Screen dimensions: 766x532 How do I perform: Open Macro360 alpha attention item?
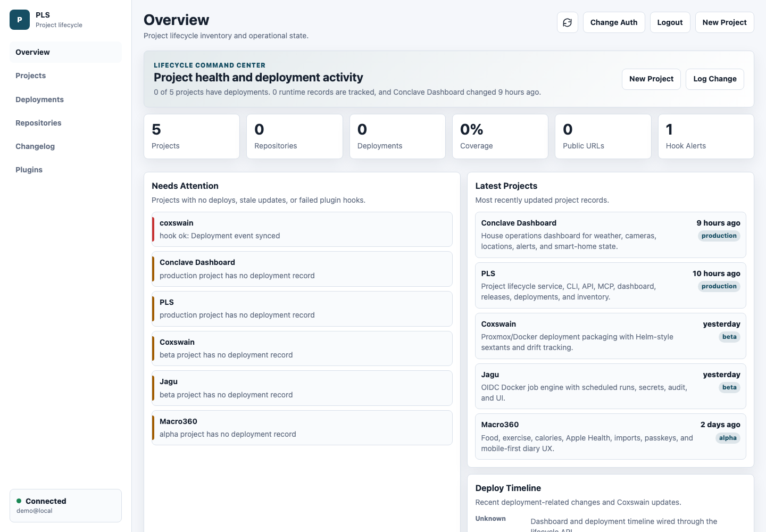302,428
